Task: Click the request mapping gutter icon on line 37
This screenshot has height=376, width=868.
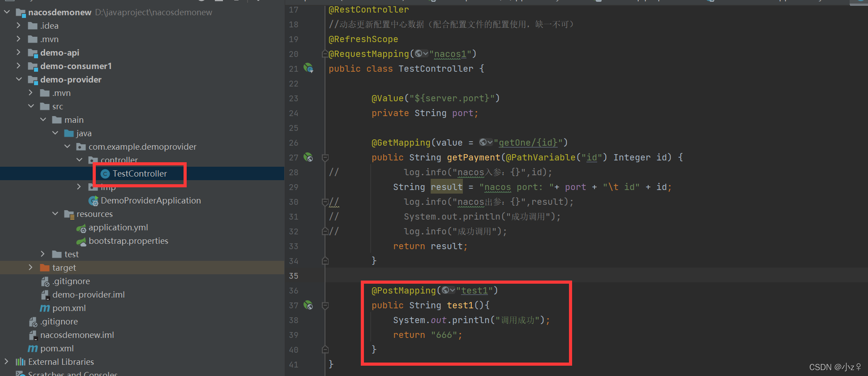Action: pos(308,305)
